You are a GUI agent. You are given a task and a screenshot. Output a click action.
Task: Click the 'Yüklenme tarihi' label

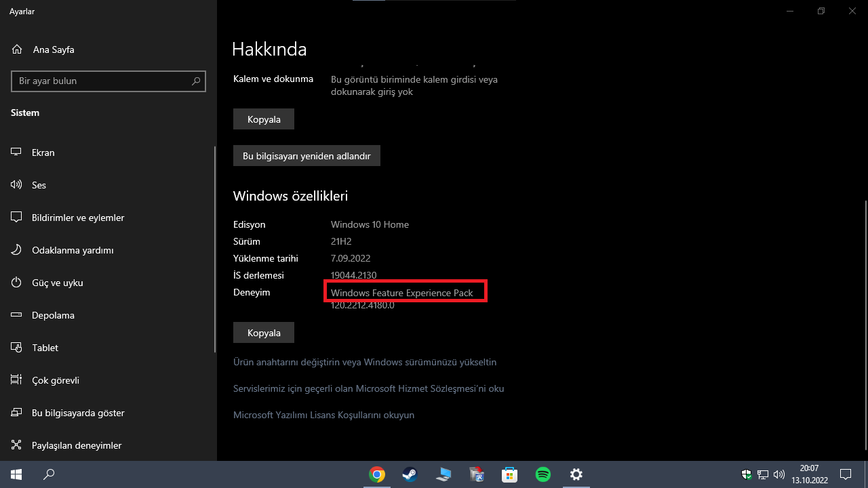point(266,258)
